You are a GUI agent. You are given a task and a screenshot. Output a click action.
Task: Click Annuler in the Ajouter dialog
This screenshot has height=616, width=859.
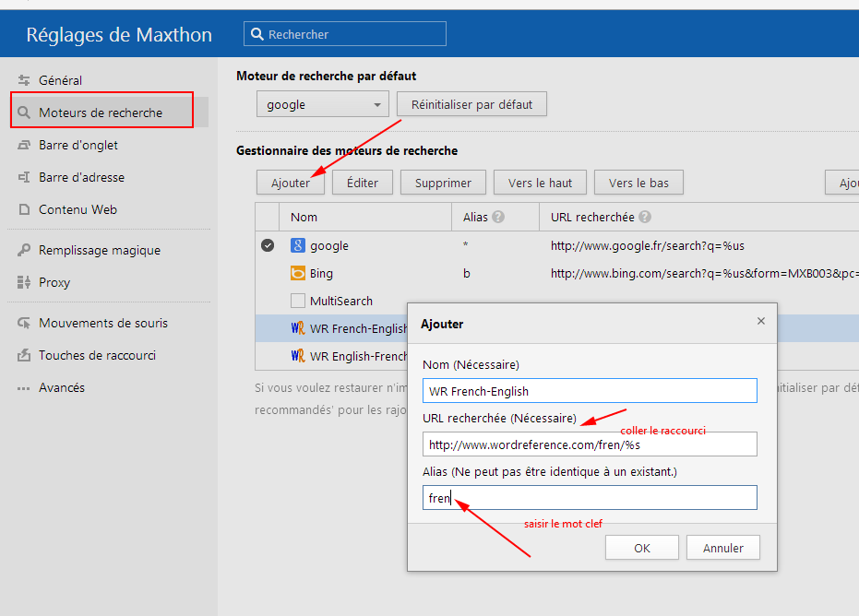722,548
